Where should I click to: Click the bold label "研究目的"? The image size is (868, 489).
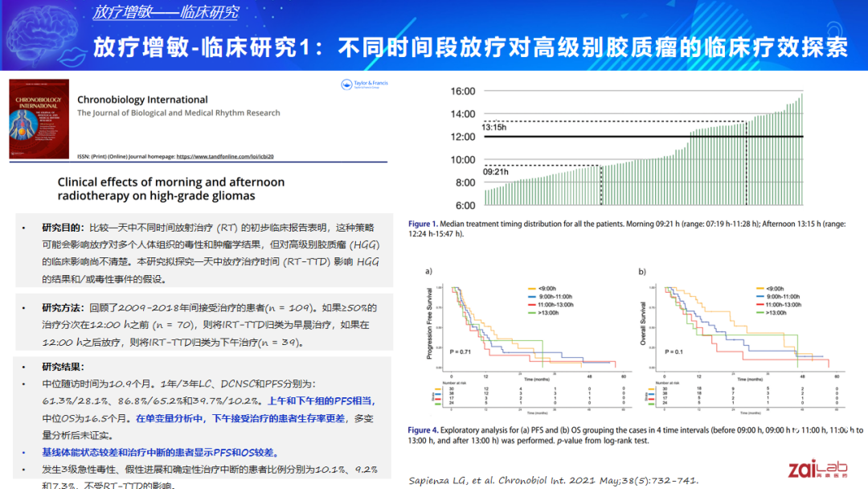63,228
